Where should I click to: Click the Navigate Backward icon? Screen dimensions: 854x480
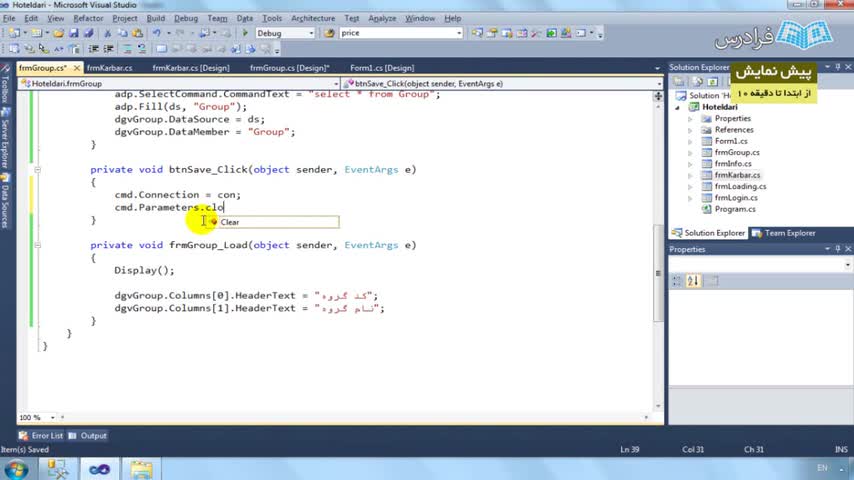click(x=205, y=33)
